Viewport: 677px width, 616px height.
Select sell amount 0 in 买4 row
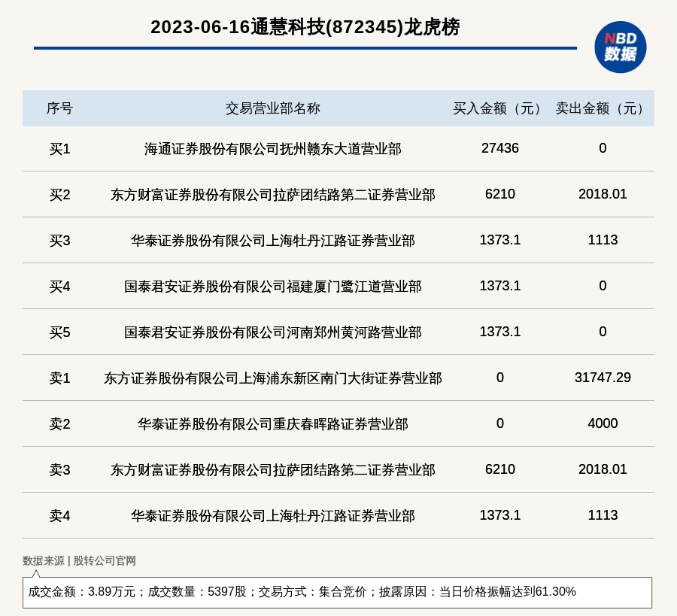603,285
